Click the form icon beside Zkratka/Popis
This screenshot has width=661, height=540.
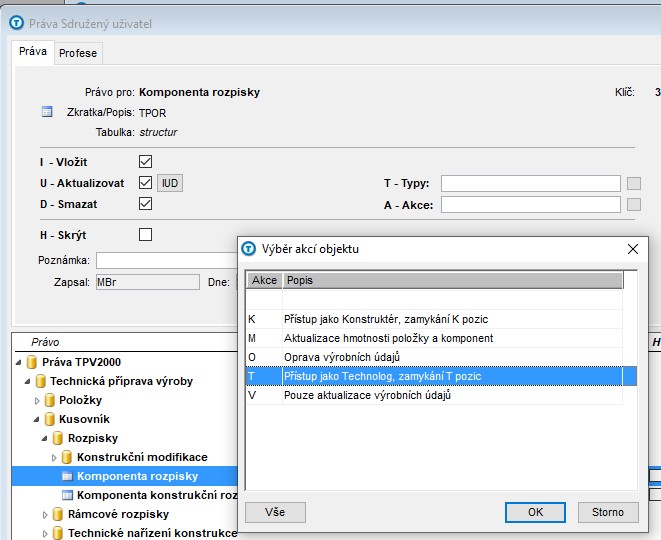coord(46,112)
